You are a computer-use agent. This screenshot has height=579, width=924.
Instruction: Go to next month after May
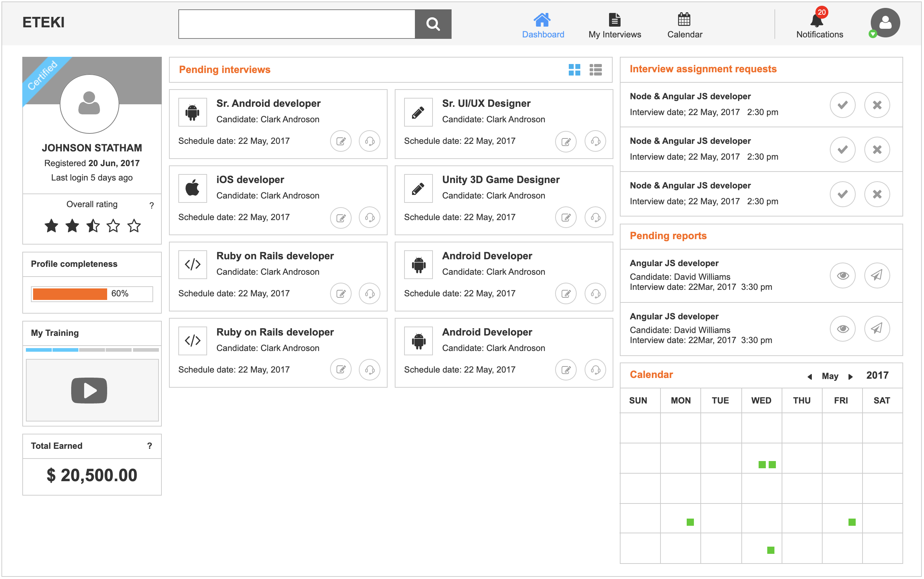coord(850,377)
